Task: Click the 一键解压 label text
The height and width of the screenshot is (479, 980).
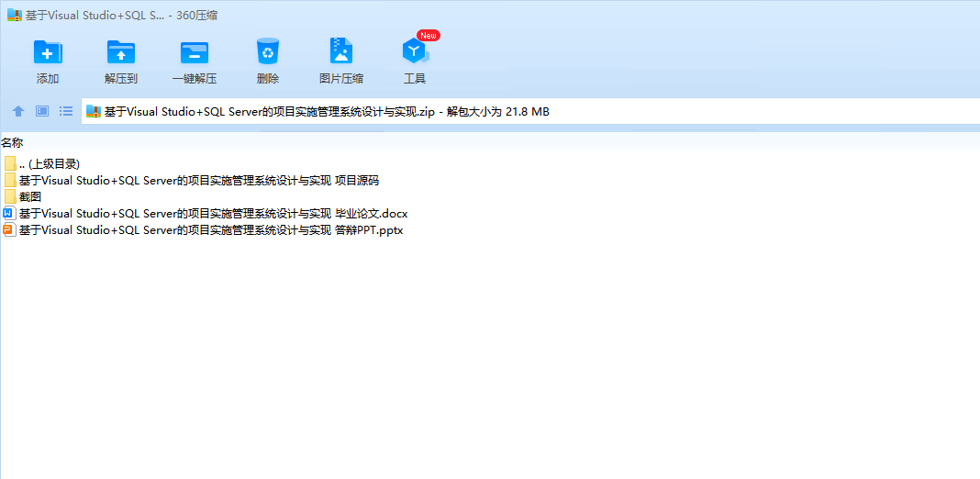Action: (x=195, y=79)
